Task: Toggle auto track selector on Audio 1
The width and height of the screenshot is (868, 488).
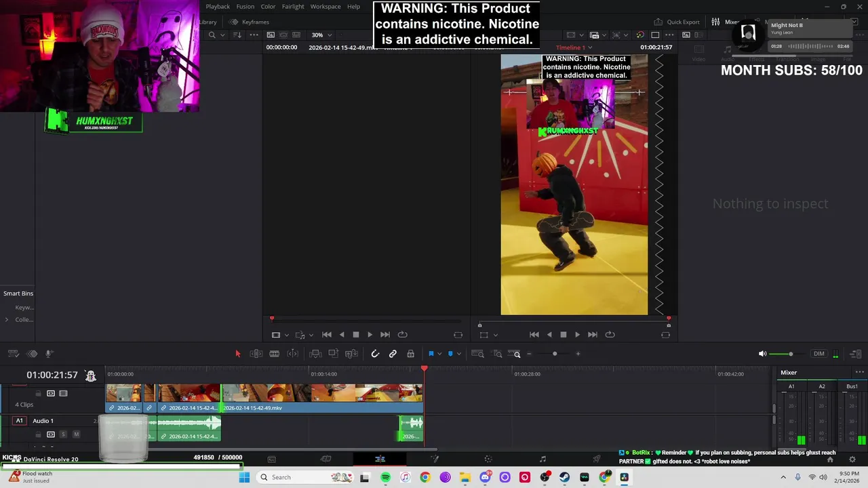Action: point(50,434)
